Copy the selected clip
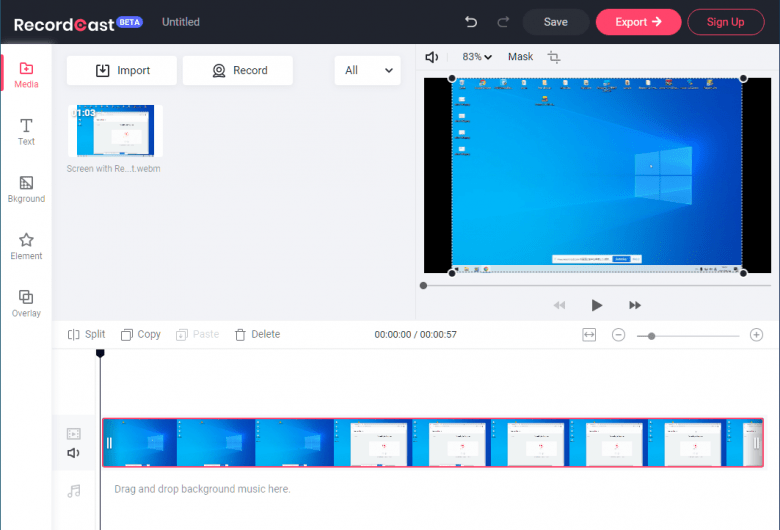 tap(141, 334)
